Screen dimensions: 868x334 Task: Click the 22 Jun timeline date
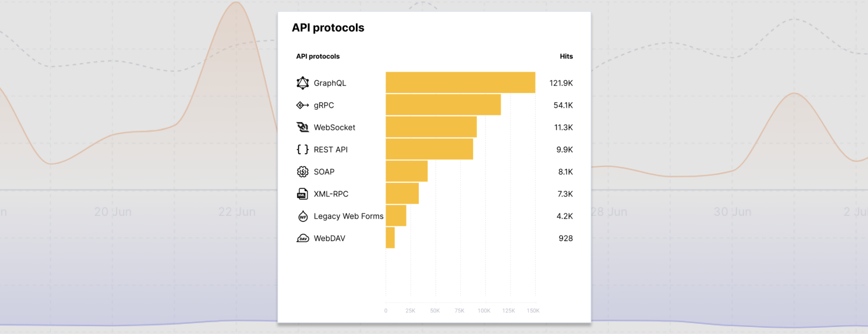click(x=237, y=212)
